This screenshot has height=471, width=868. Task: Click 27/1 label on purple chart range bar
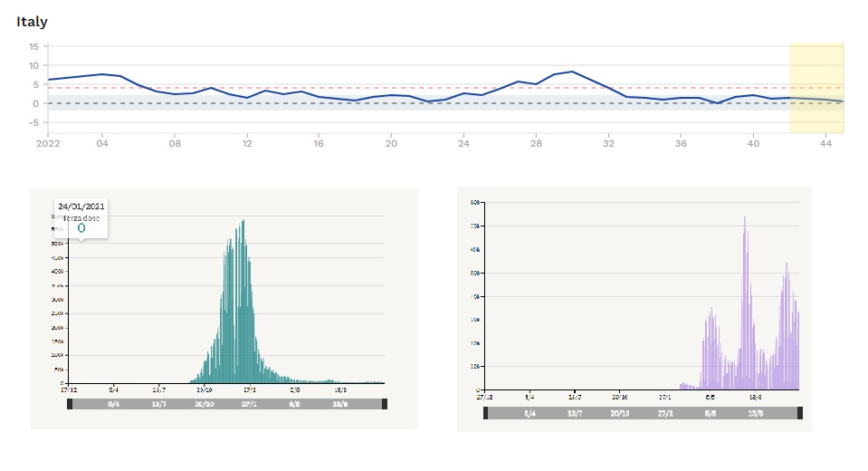coord(665,413)
